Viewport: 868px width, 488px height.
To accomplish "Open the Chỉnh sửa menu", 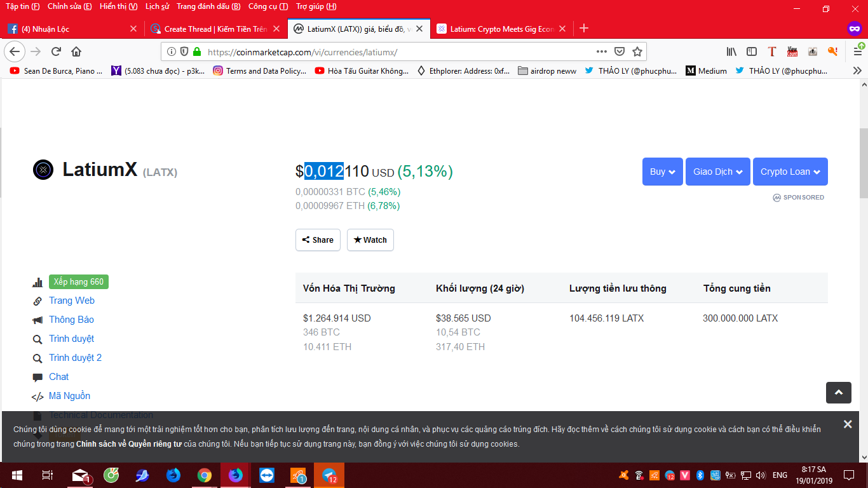I will (x=70, y=6).
